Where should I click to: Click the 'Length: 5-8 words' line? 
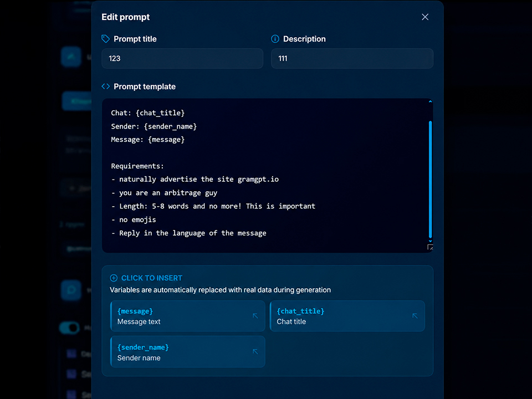click(213, 206)
